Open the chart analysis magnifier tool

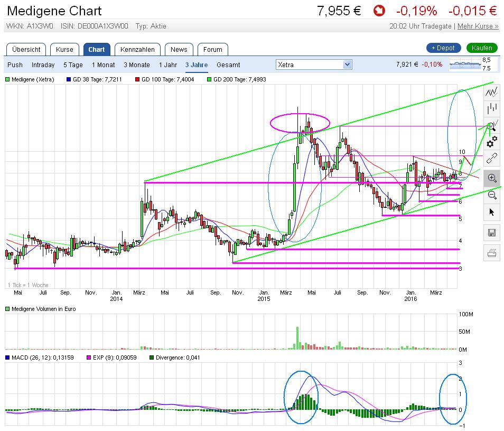coord(491,125)
